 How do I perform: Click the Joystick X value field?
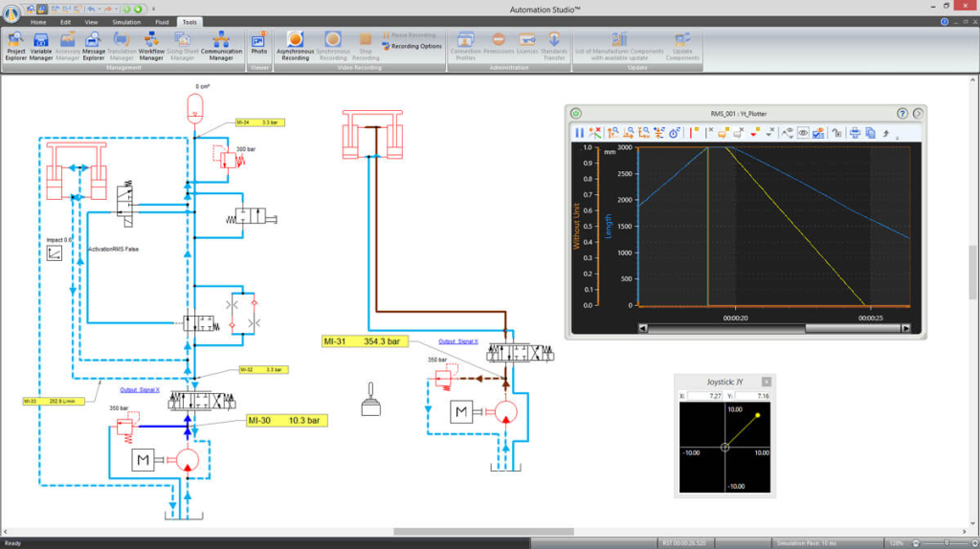705,396
